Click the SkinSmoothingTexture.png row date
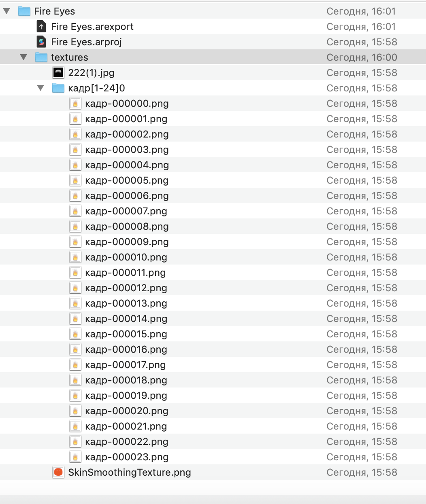The width and height of the screenshot is (426, 504). 362,472
